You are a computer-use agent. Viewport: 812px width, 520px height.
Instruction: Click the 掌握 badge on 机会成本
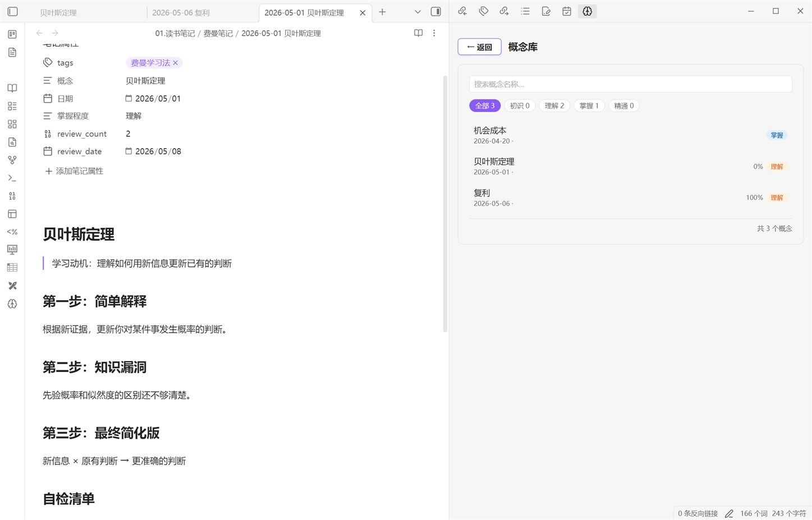click(777, 135)
